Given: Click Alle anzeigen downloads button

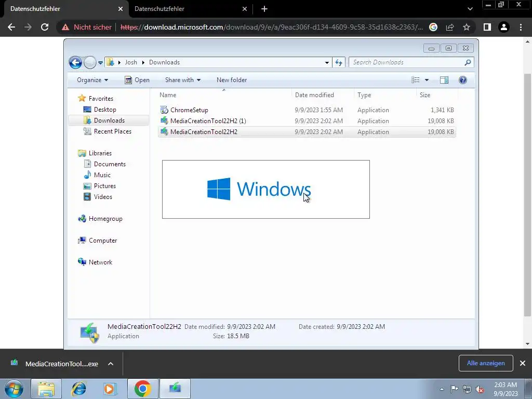Looking at the screenshot, I should [x=486, y=363].
